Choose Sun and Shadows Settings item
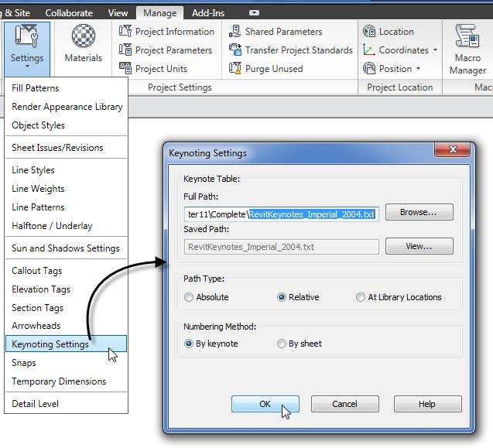The image size is (493, 448). click(x=66, y=248)
